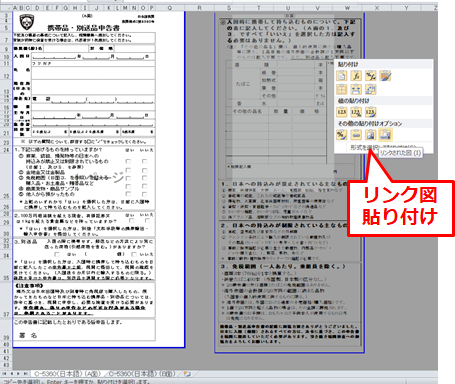Choose Values and Source Formatting paste icon
Screen dimensions: 455x384
[x=370, y=112]
